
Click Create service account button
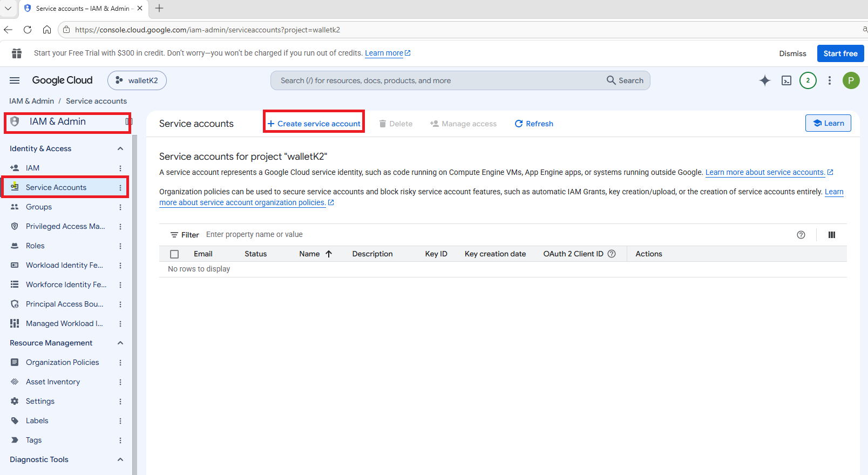click(x=314, y=124)
